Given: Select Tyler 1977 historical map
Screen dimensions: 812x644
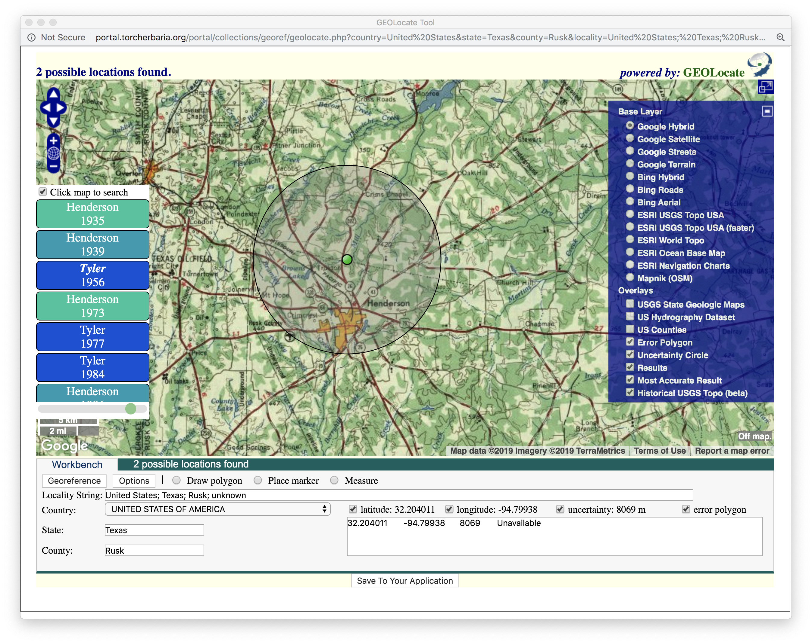Looking at the screenshot, I should pos(93,337).
